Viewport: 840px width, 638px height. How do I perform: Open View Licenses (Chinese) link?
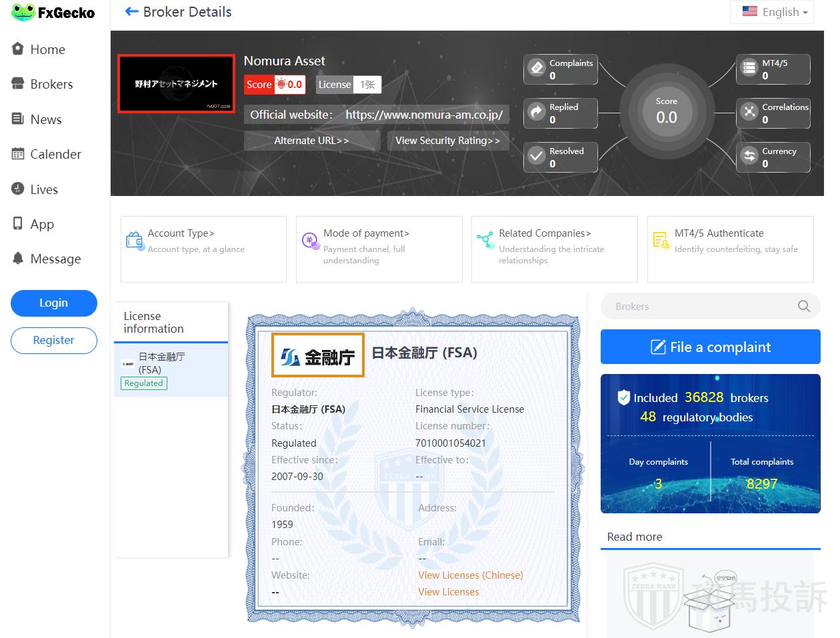(x=470, y=575)
